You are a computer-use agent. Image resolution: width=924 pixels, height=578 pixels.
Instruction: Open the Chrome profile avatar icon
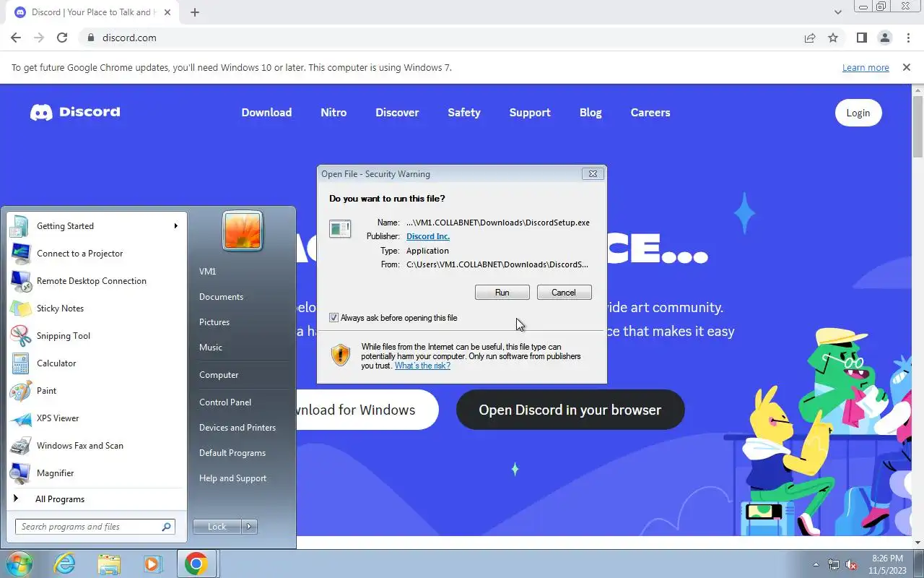[x=884, y=38]
